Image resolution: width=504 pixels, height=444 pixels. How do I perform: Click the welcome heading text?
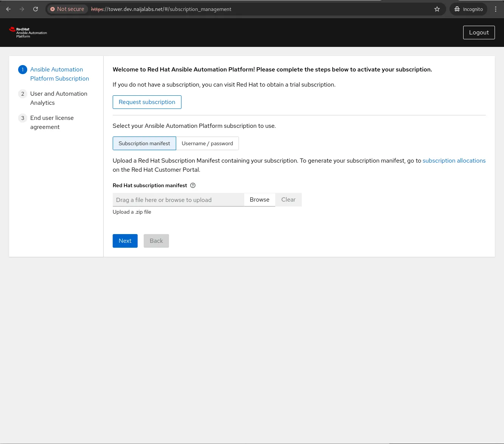[272, 70]
